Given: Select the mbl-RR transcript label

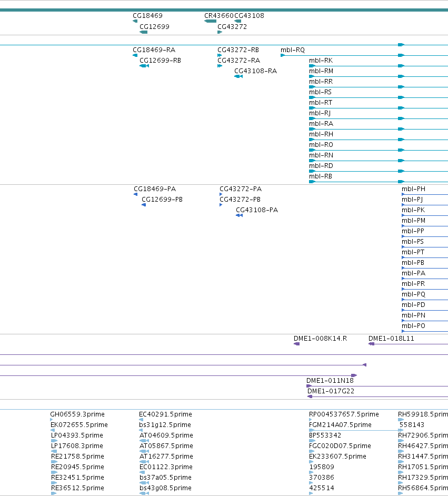Looking at the screenshot, I should point(321,81).
